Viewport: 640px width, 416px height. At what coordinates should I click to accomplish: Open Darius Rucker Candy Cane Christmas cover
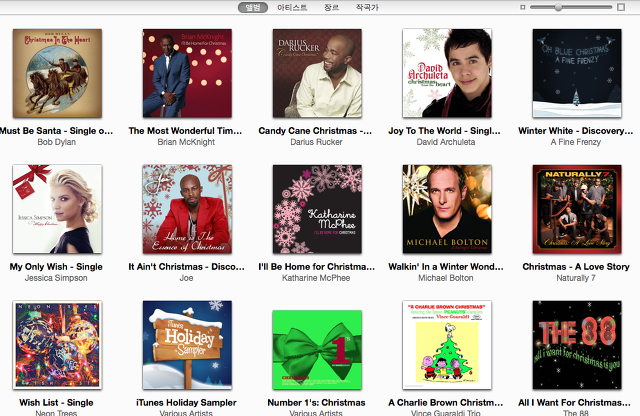(x=317, y=73)
